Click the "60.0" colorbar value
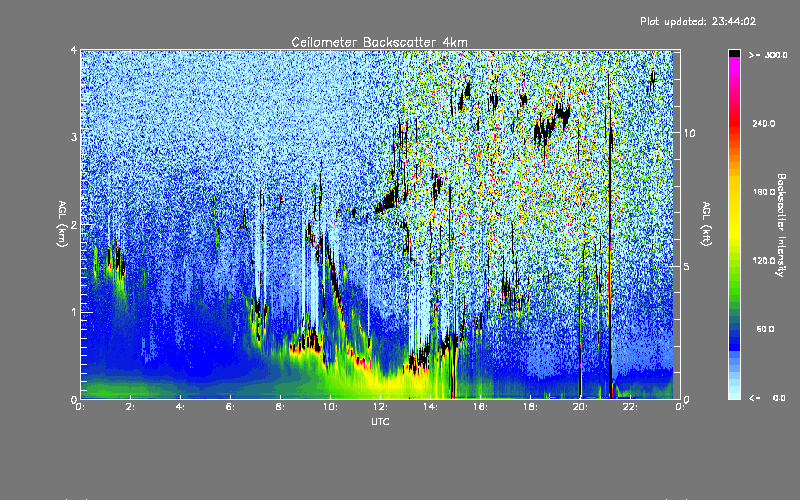The image size is (800, 500). pyautogui.click(x=765, y=329)
